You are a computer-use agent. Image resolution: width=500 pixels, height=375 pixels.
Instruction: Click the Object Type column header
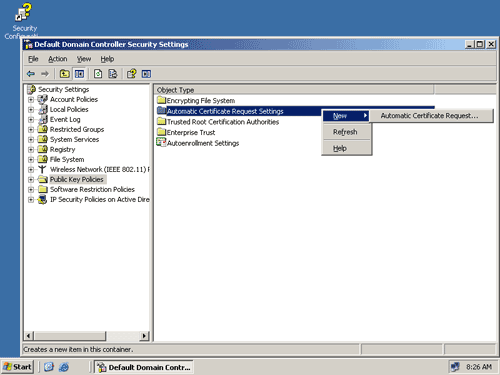[294, 90]
